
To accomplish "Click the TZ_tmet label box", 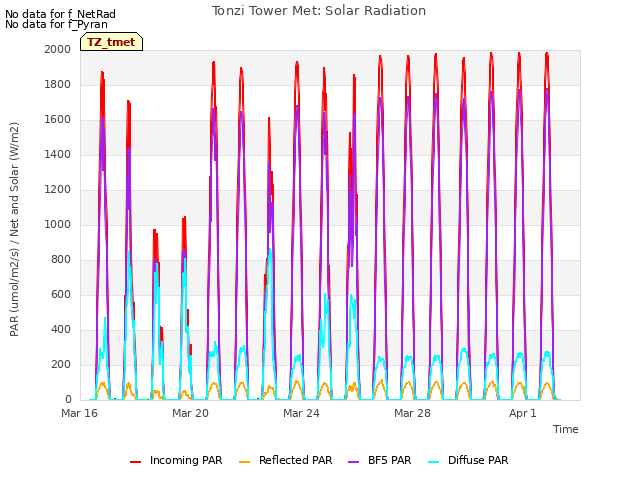I will click(x=111, y=42).
